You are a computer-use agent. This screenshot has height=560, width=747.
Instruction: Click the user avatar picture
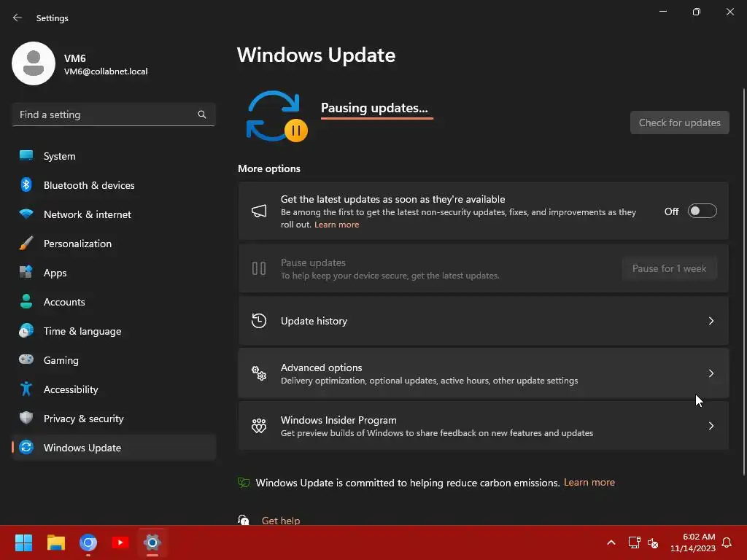34,63
